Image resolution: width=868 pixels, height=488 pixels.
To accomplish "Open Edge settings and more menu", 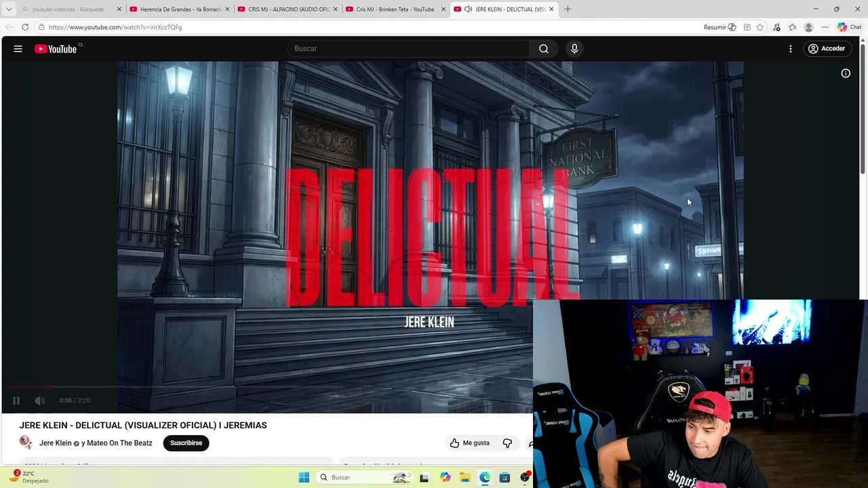I will [x=825, y=27].
